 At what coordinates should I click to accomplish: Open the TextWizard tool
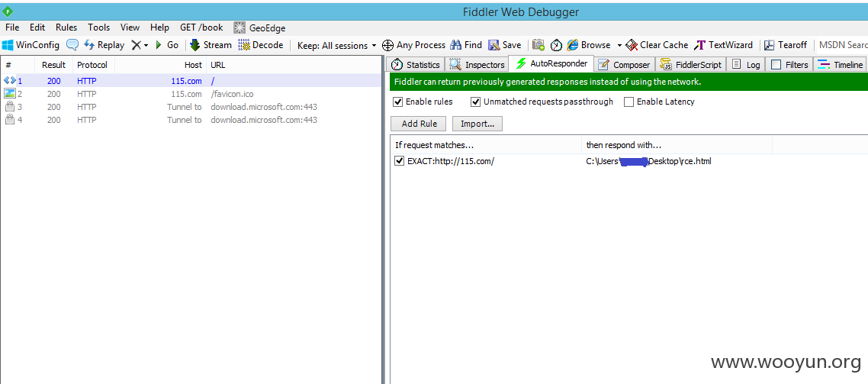(x=724, y=46)
